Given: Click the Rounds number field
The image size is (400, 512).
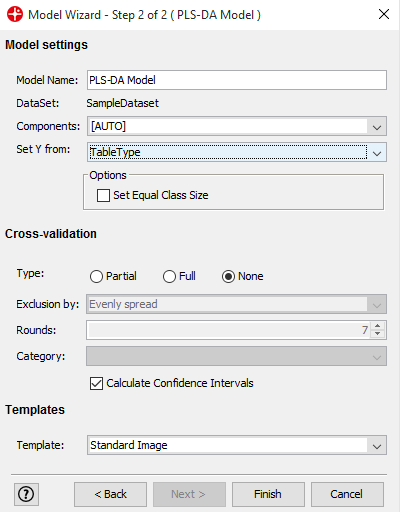Looking at the screenshot, I should click(x=228, y=330).
